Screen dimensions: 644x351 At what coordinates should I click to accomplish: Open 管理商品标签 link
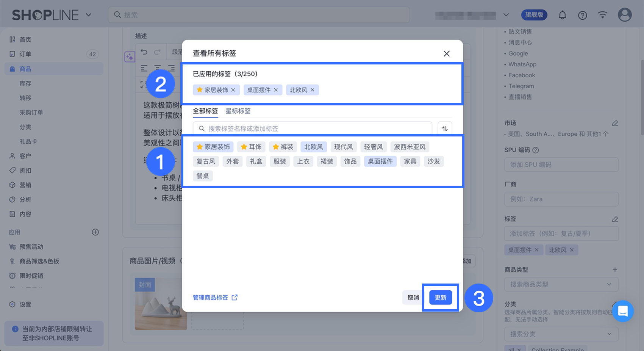pyautogui.click(x=215, y=298)
